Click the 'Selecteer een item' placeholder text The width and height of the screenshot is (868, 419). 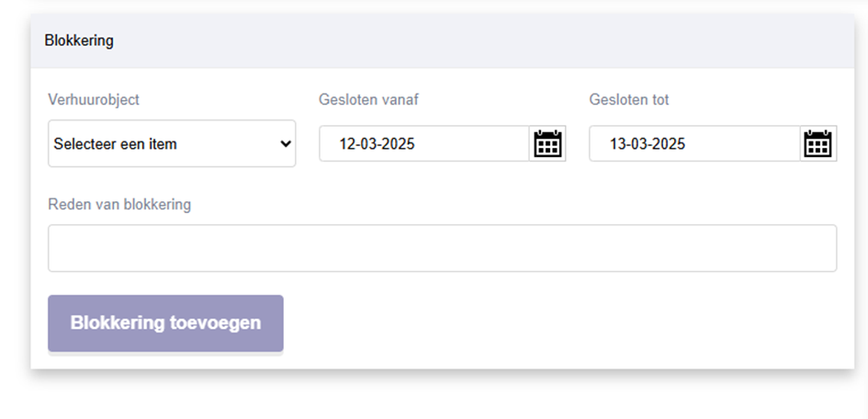pos(115,144)
